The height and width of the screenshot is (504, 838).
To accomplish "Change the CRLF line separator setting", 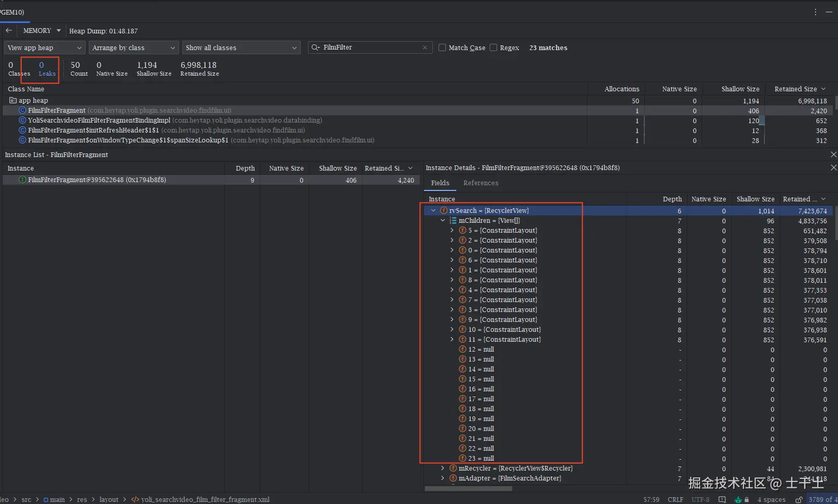I will click(x=676, y=500).
